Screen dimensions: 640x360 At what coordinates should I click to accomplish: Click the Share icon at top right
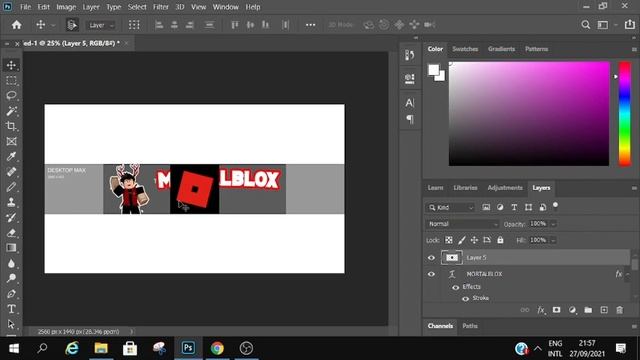pyautogui.click(x=629, y=24)
